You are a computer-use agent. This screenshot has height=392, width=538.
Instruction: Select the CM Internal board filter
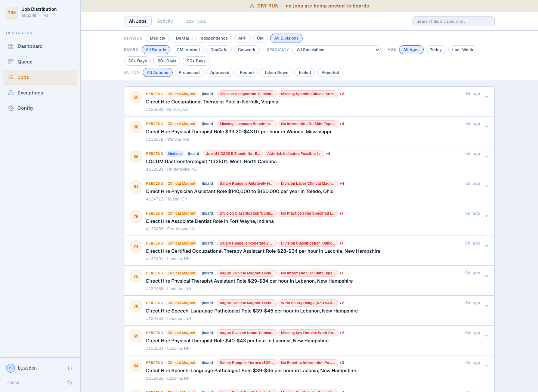coord(188,50)
